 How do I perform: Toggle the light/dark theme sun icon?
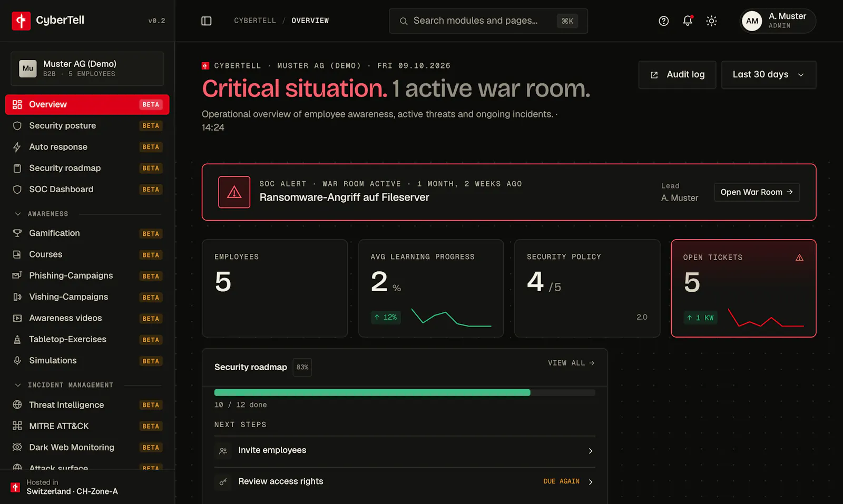711,21
